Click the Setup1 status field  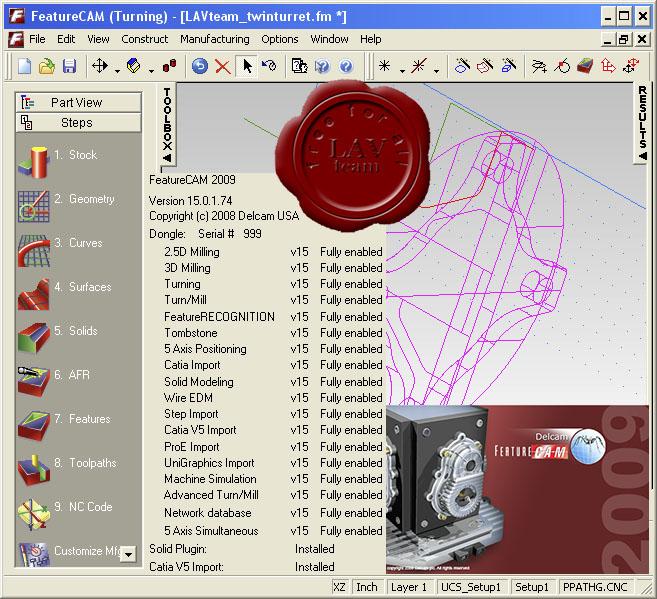click(x=532, y=587)
